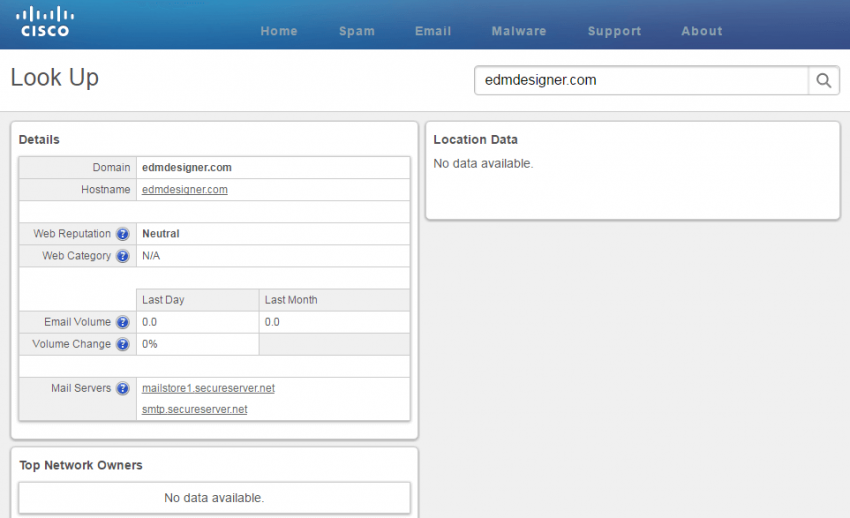The height and width of the screenshot is (518, 850).
Task: Select the Neutral reputation value
Action: point(160,234)
